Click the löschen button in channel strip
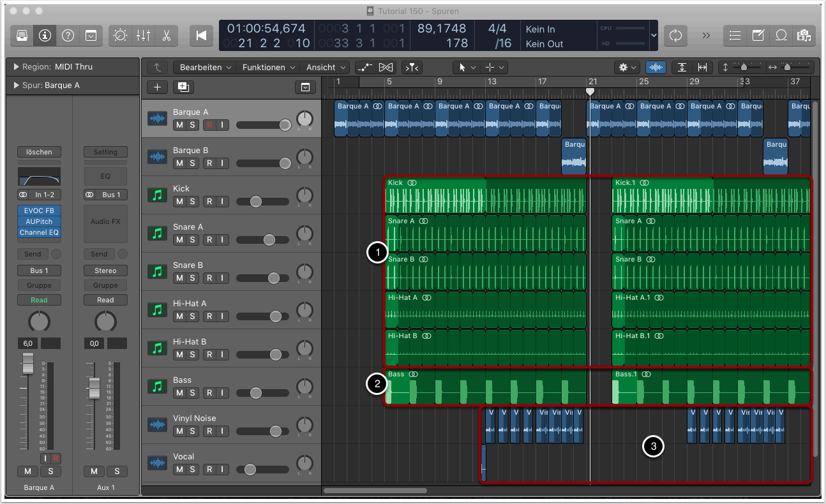The height and width of the screenshot is (504, 826). pos(39,152)
